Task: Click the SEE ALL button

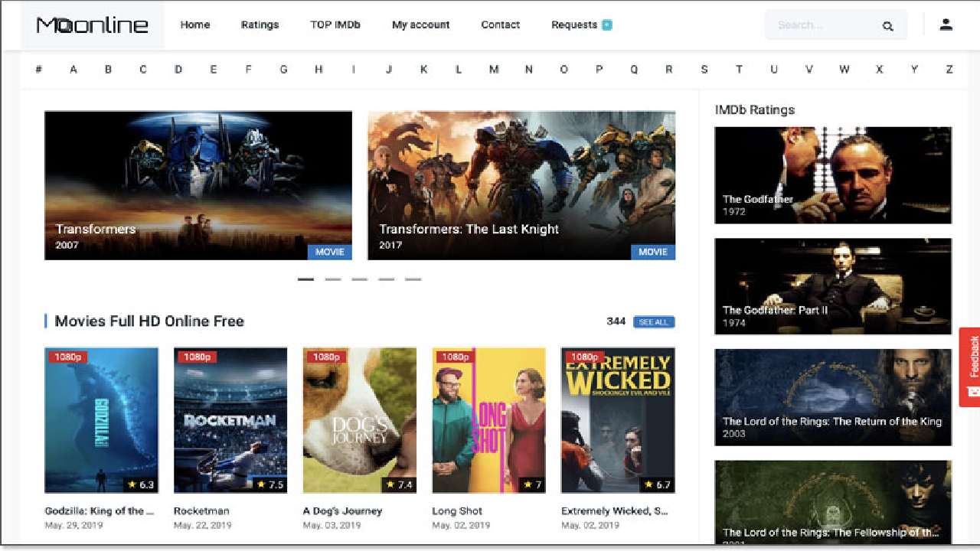Action: pos(654,322)
